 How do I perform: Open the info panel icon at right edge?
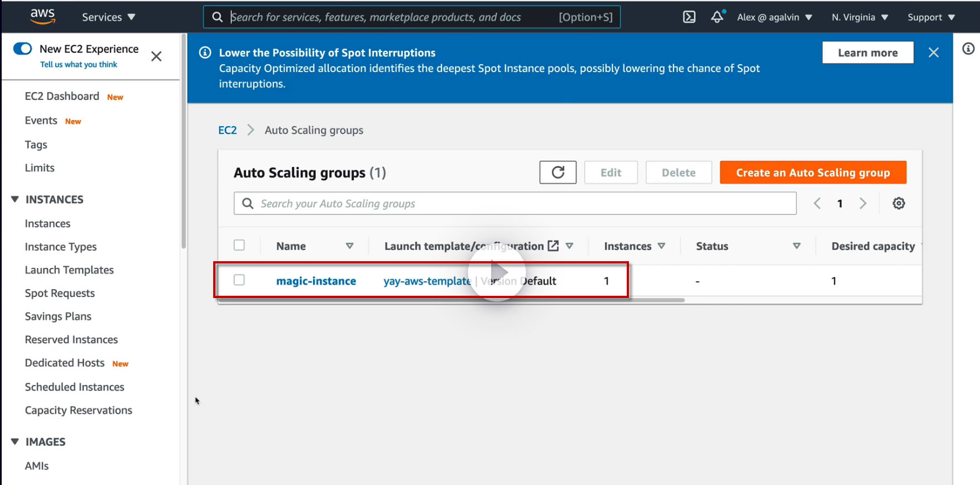(x=968, y=49)
